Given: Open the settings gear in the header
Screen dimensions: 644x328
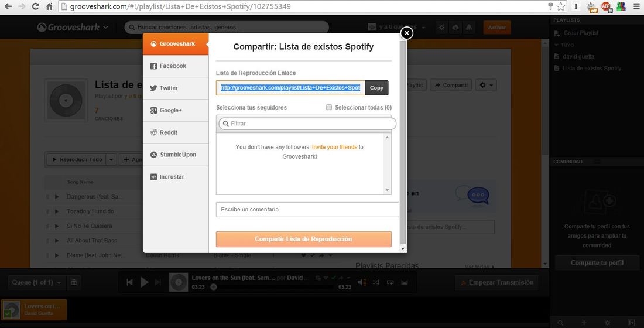Looking at the screenshot, I should pyautogui.click(x=441, y=28).
